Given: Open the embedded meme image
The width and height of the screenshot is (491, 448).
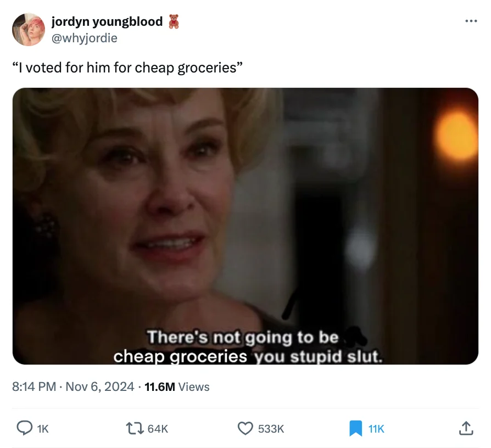Looking at the screenshot, I should 245,226.
